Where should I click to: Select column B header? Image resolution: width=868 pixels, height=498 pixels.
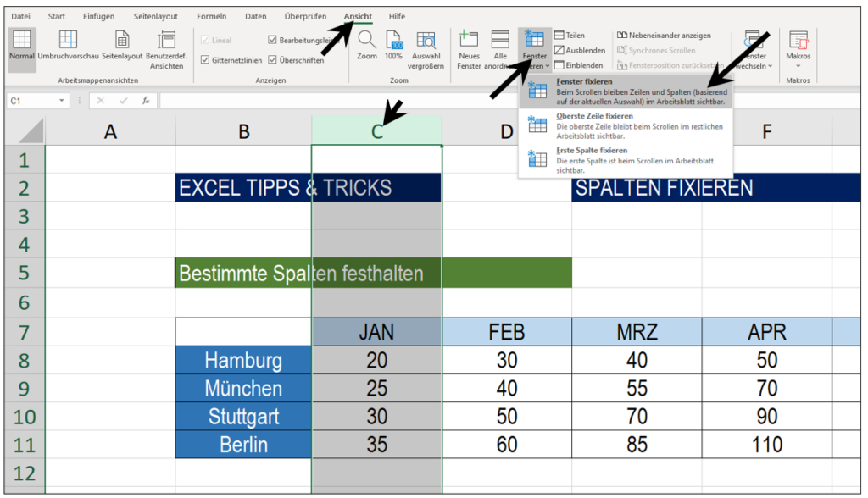(243, 131)
